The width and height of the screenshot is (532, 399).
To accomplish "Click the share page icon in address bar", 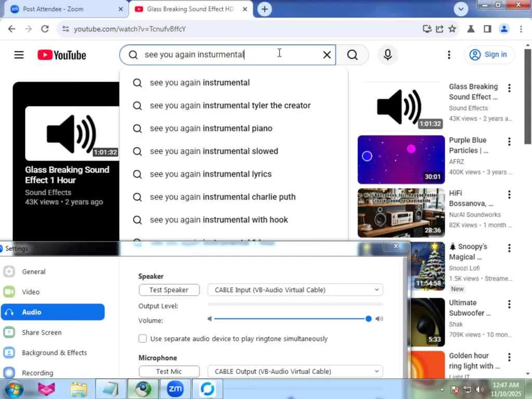I will click(440, 29).
